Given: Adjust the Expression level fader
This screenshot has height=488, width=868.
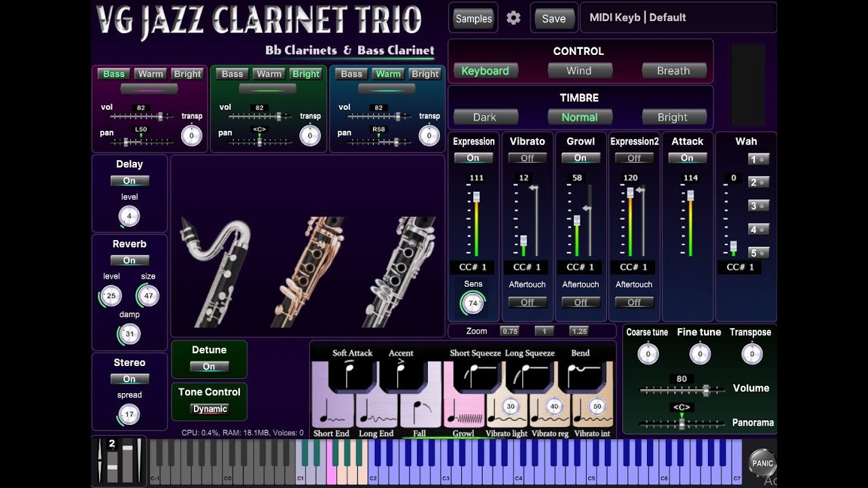Looking at the screenshot, I should [x=476, y=222].
